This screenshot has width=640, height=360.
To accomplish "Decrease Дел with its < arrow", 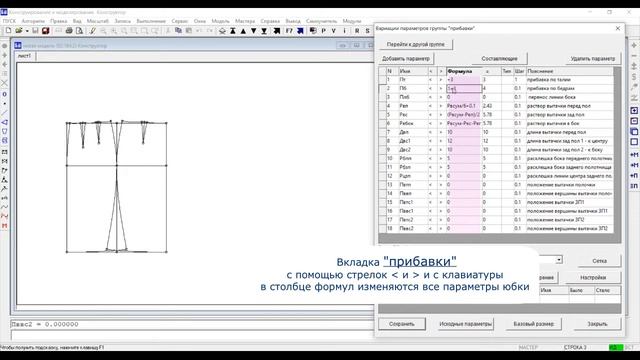I will tap(430, 132).
